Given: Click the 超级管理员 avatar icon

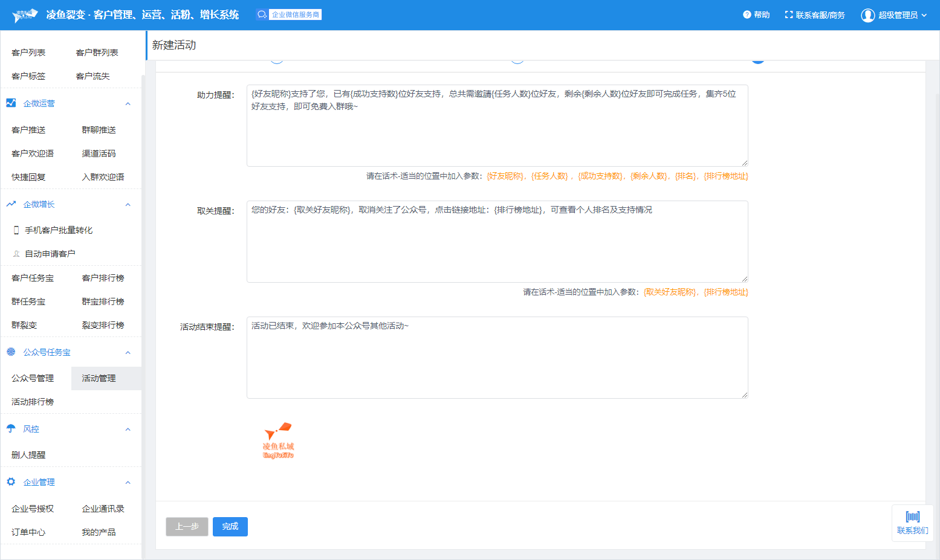Looking at the screenshot, I should [867, 15].
